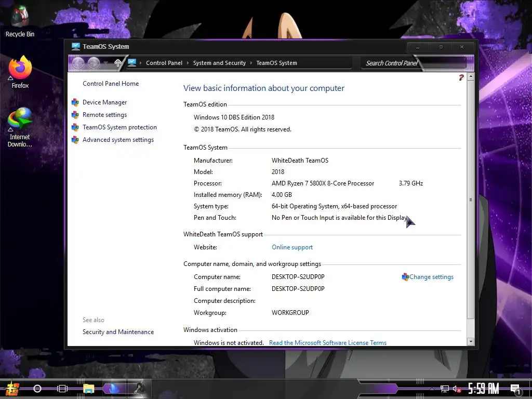
Task: Click shield icon beside TeamOS System protection
Action: point(75,128)
